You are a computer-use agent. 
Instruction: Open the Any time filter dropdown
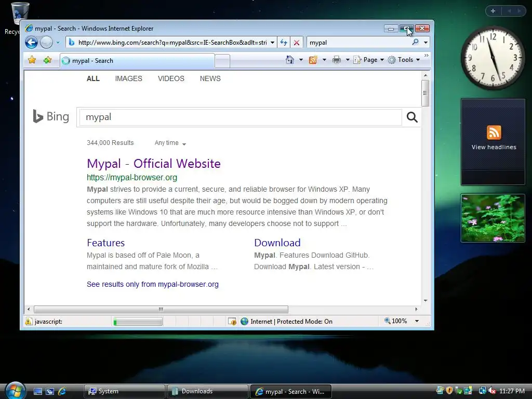(x=170, y=143)
